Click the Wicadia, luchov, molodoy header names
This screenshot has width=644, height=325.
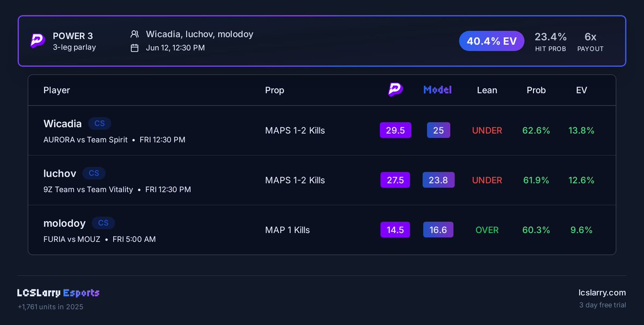click(x=200, y=34)
